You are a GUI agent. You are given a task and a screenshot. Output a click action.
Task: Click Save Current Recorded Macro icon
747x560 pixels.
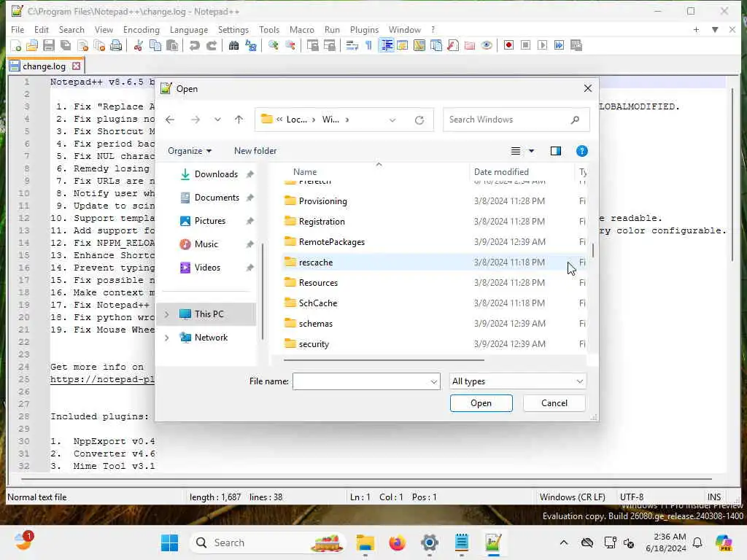tap(576, 46)
